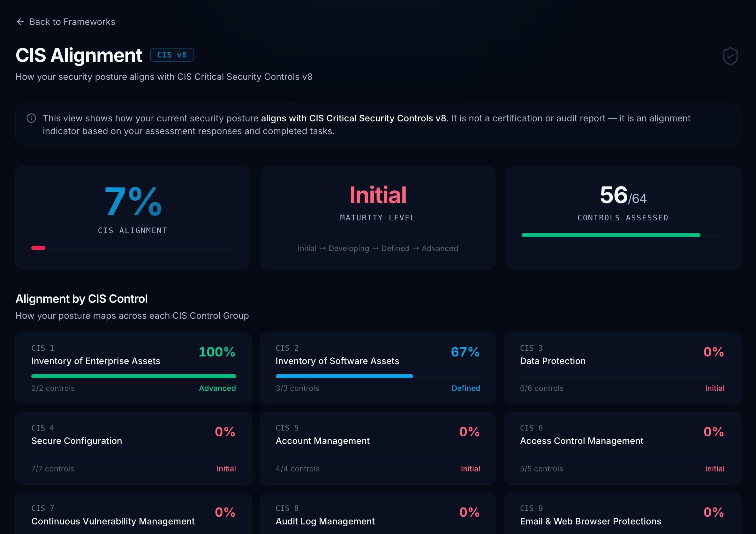The image size is (756, 534).
Task: Click the Initial maturity level heading
Action: pos(378,195)
